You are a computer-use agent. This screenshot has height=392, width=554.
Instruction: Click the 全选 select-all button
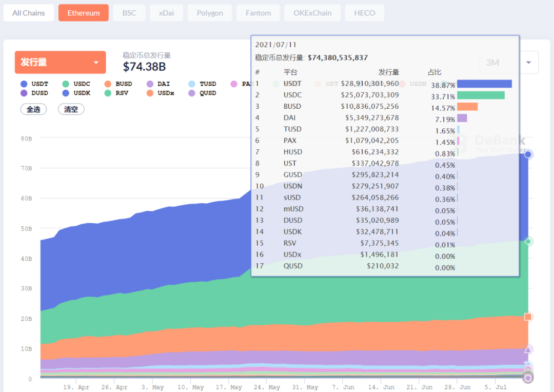33,109
